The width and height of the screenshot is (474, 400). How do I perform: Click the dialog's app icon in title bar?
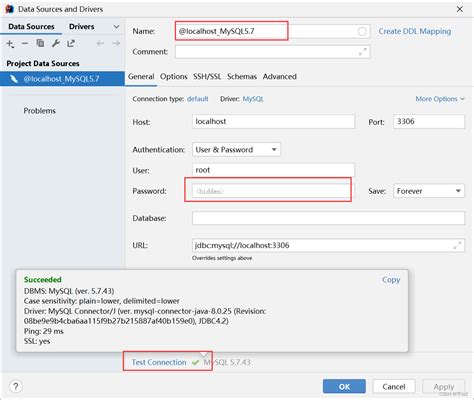pyautogui.click(x=9, y=9)
